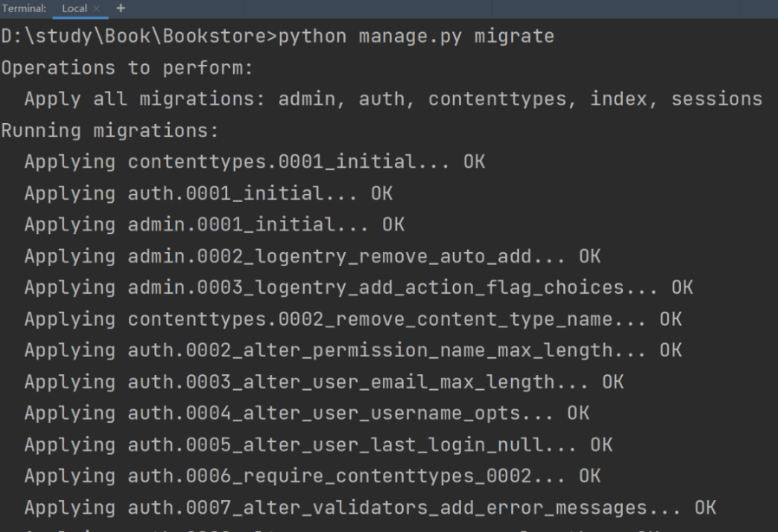Viewport: 778px width, 532px height.
Task: Click the auth.0001_initial migration line
Action: (209, 193)
